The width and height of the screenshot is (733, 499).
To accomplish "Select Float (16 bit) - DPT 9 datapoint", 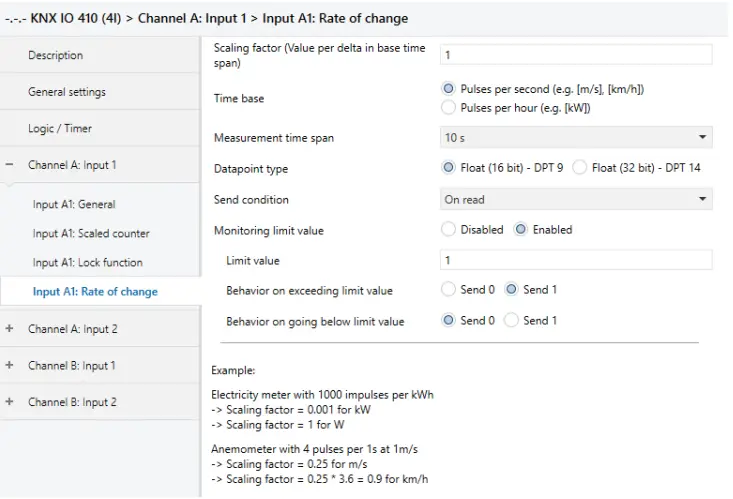I will click(x=449, y=168).
